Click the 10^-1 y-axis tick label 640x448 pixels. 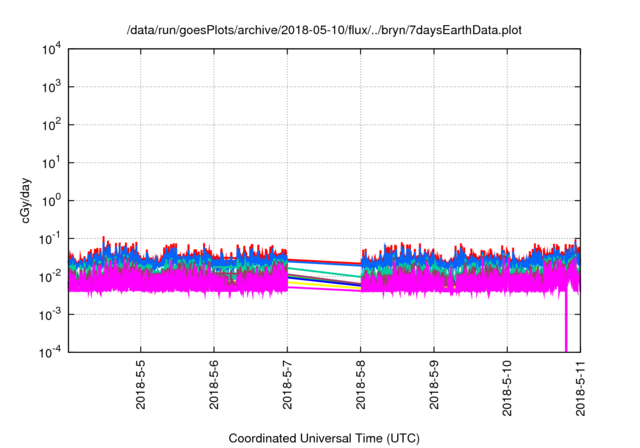point(50,239)
